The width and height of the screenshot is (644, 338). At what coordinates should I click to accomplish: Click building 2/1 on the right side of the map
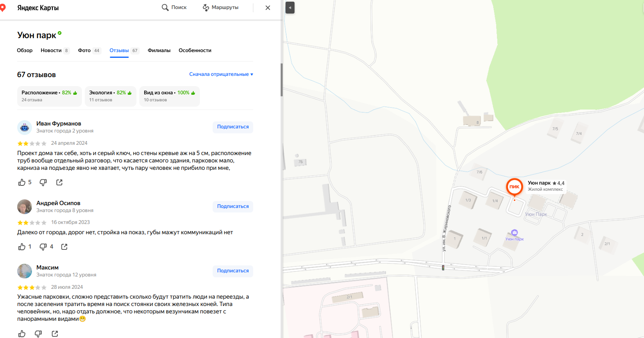tap(607, 244)
